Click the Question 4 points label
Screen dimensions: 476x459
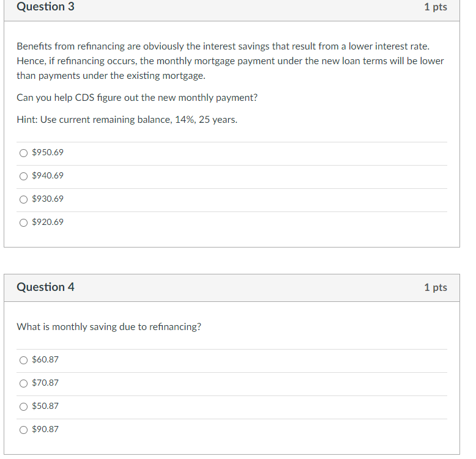click(435, 287)
